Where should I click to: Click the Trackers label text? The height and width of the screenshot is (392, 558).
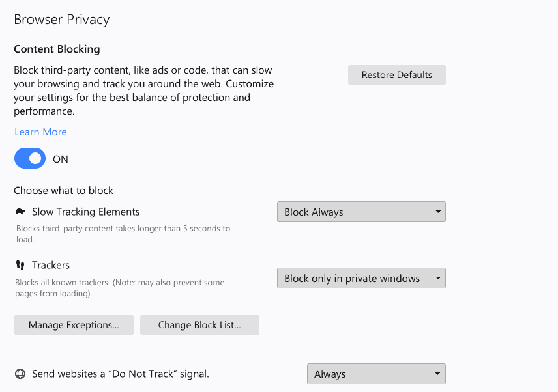pyautogui.click(x=51, y=265)
